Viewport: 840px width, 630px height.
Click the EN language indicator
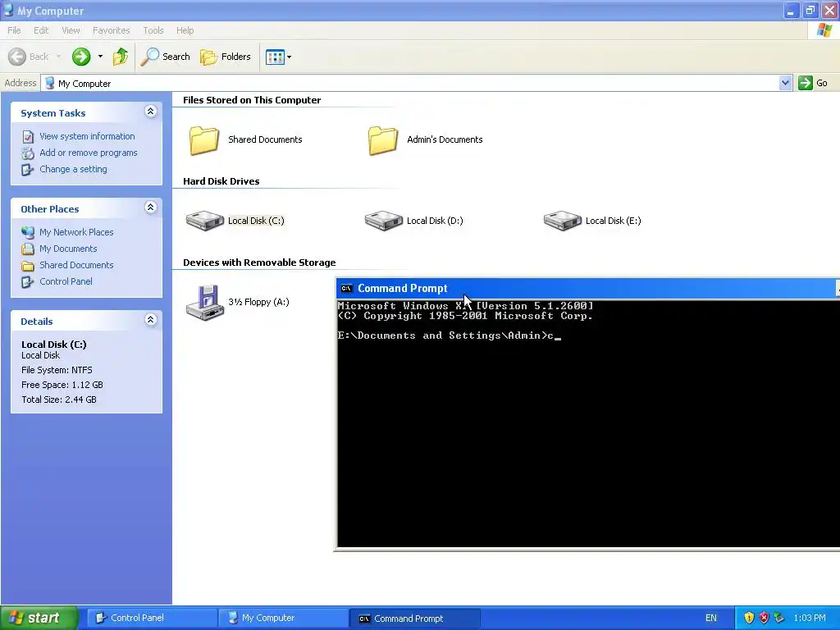coord(711,618)
